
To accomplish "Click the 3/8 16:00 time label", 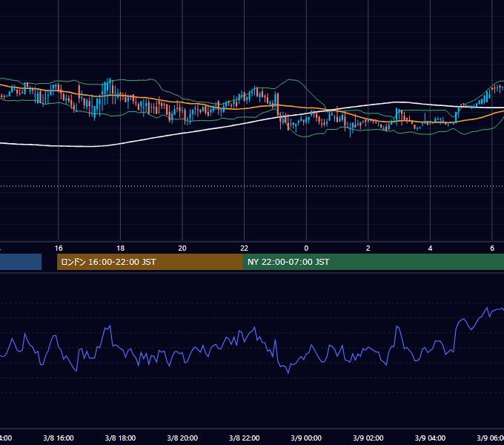I will click(x=59, y=438).
